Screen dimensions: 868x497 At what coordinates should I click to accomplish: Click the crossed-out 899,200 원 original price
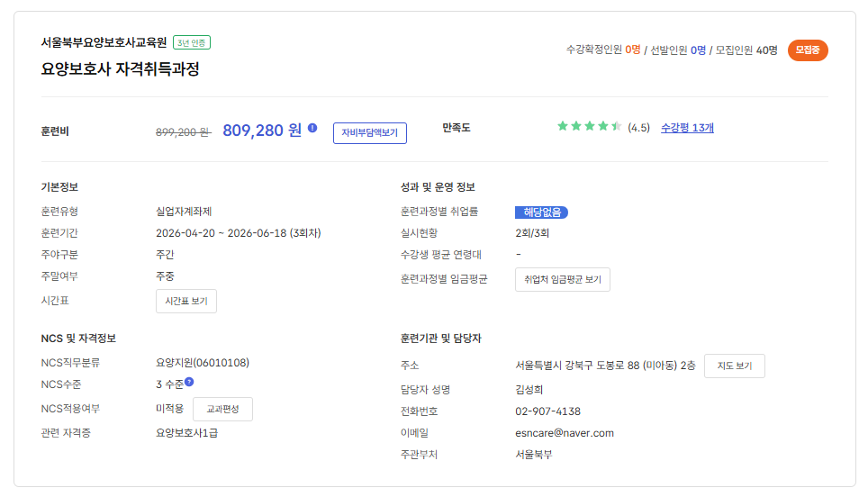tap(183, 132)
